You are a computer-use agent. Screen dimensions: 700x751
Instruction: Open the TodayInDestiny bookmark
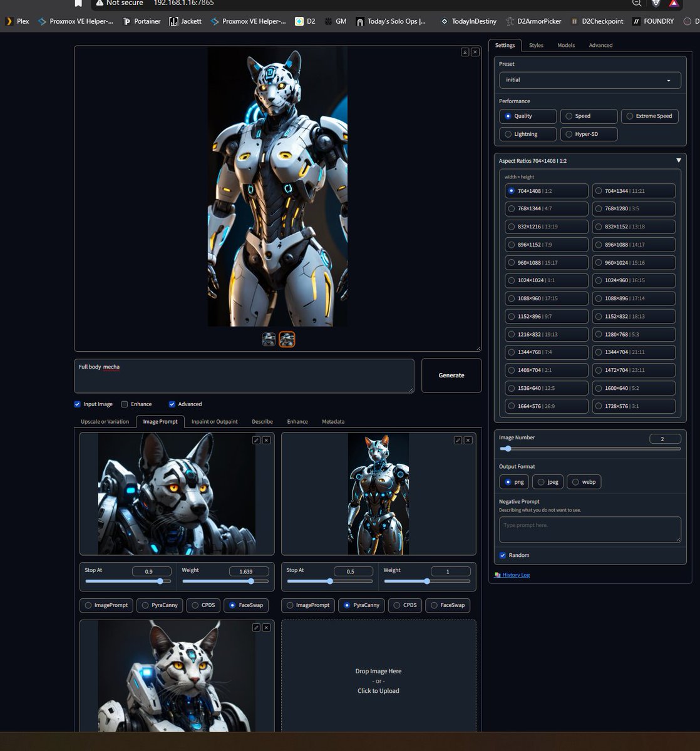pyautogui.click(x=468, y=21)
